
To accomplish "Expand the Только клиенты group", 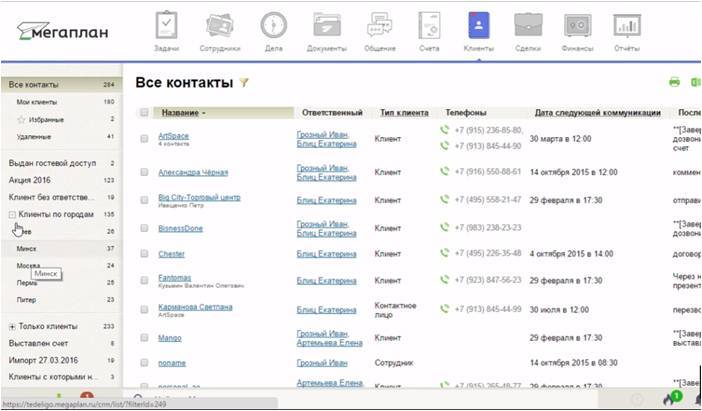I will (12, 326).
